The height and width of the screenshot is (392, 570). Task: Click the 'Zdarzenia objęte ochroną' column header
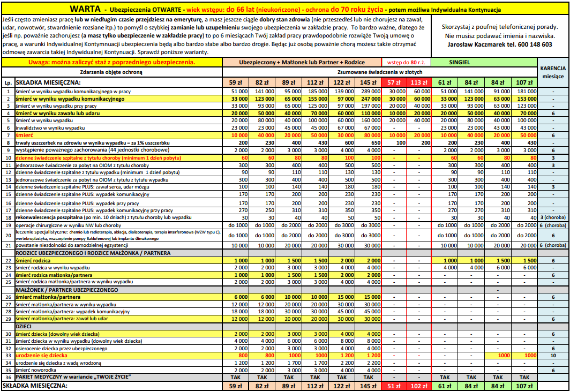point(112,72)
